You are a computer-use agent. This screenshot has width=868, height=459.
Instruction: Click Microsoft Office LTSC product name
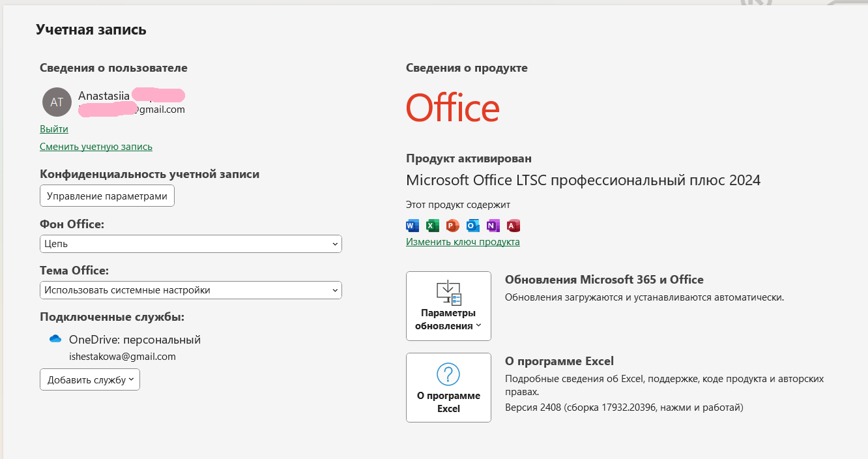pyautogui.click(x=583, y=181)
